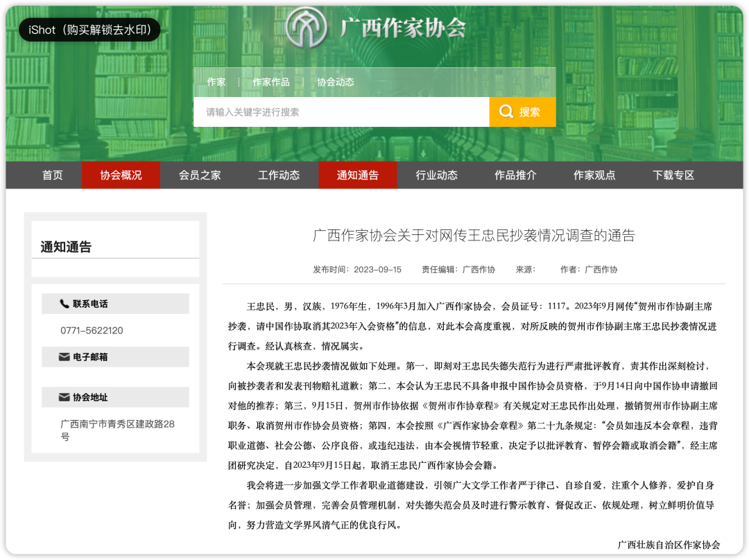Click the 通知通告 sidebar heading

[66, 247]
